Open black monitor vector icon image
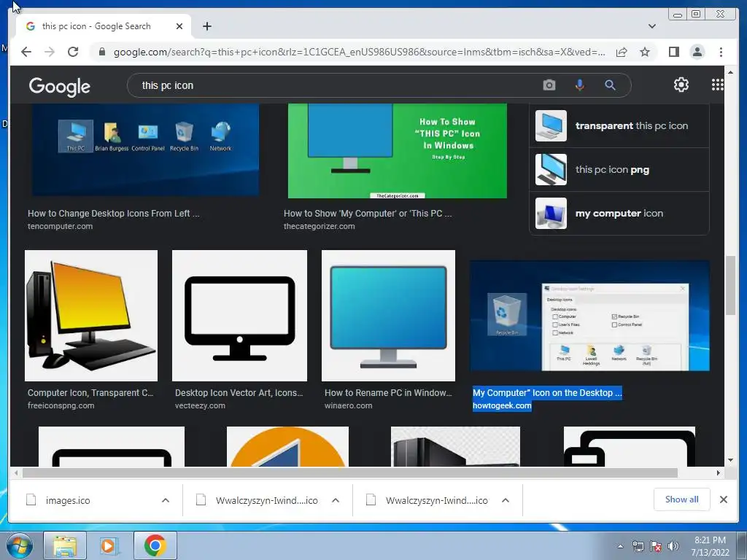This screenshot has height=560, width=747. click(x=239, y=316)
